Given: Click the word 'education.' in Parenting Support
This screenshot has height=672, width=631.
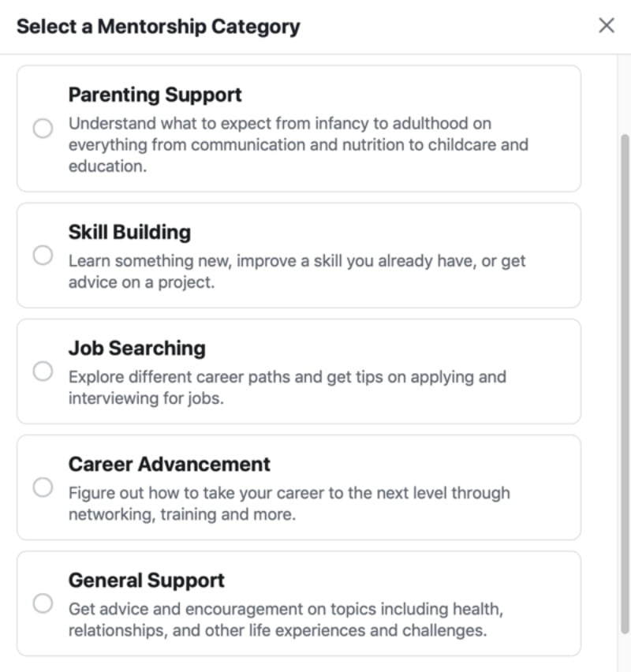Looking at the screenshot, I should (107, 167).
